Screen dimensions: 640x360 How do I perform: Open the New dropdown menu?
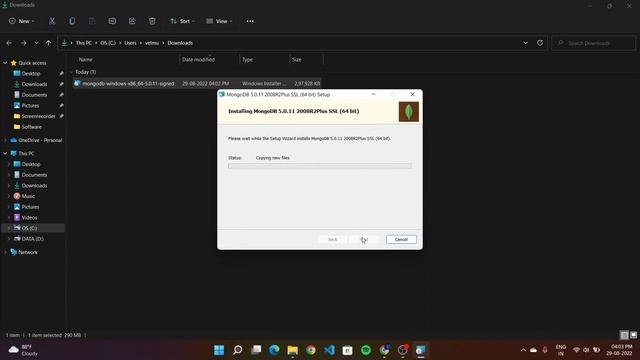22,21
